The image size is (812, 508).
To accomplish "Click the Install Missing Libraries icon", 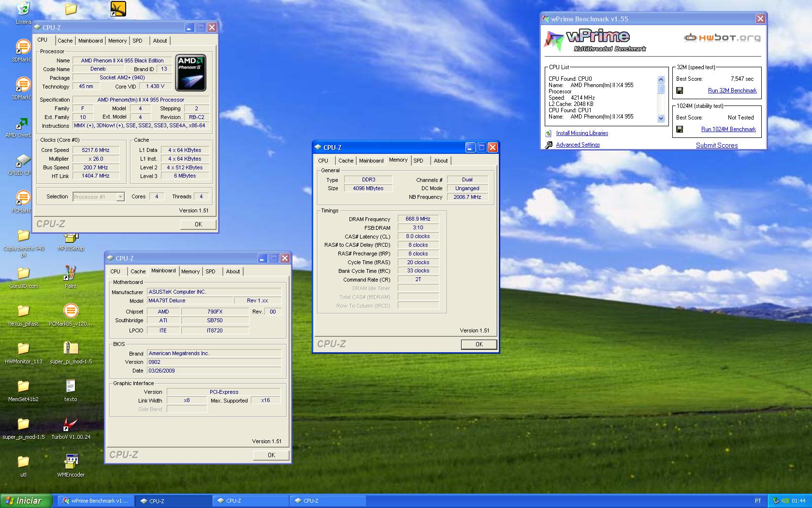I will (548, 133).
